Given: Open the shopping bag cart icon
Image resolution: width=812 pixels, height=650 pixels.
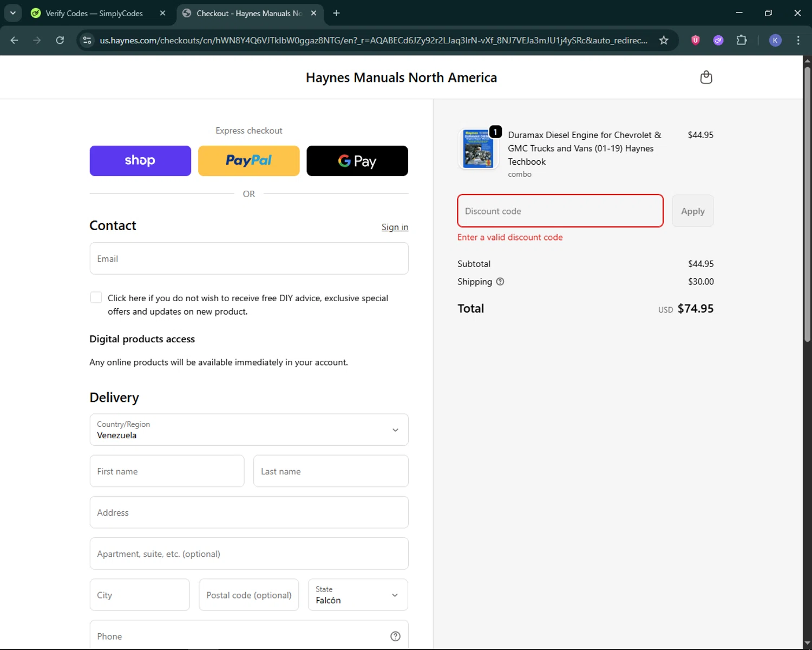Looking at the screenshot, I should pyautogui.click(x=706, y=77).
